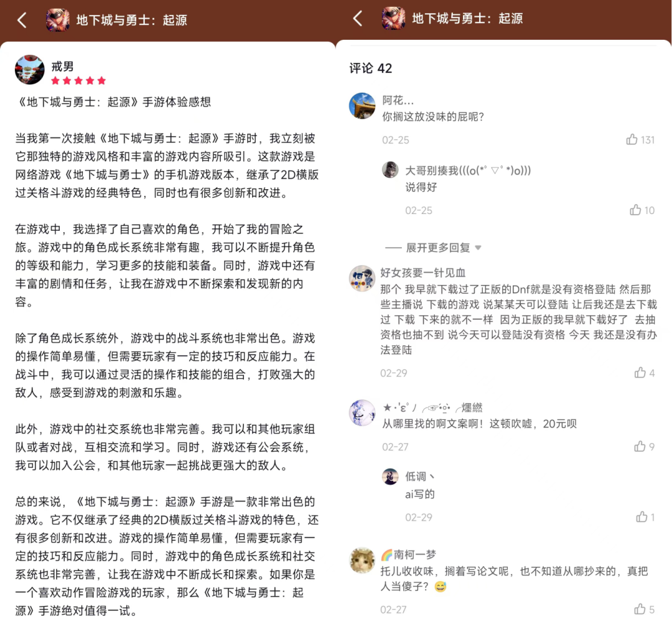Open 好女孩要一针见血's username
This screenshot has width=672, height=624.
coord(423,272)
